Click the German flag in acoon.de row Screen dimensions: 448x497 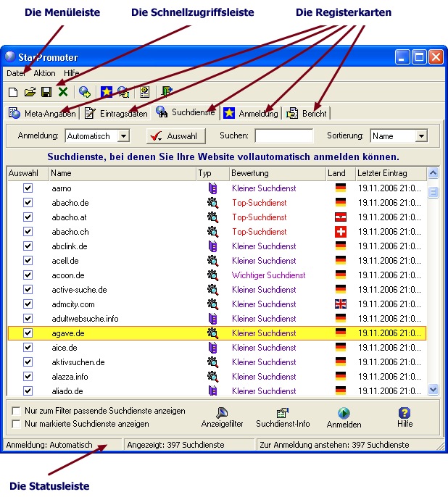pyautogui.click(x=341, y=275)
